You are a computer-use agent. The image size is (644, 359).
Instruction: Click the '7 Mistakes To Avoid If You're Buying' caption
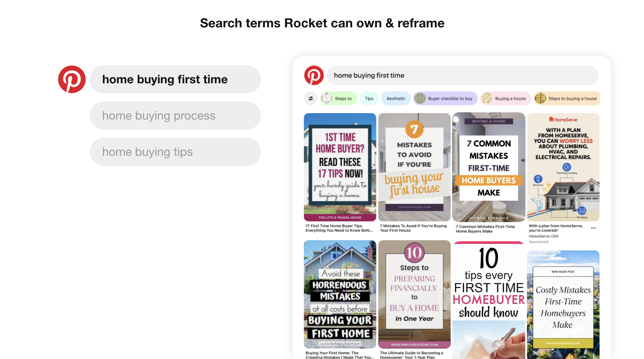(x=413, y=228)
